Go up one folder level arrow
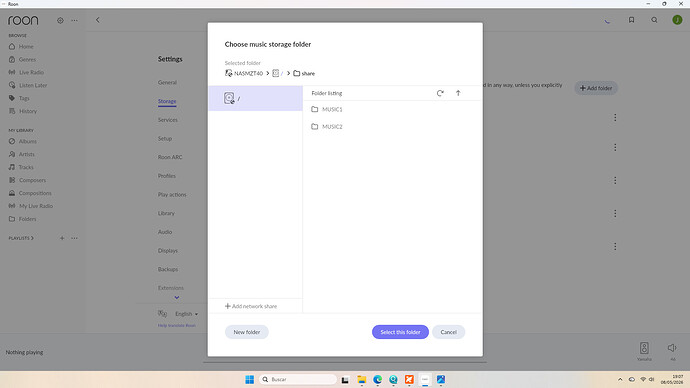Image resolution: width=690 pixels, height=388 pixels. click(x=458, y=93)
